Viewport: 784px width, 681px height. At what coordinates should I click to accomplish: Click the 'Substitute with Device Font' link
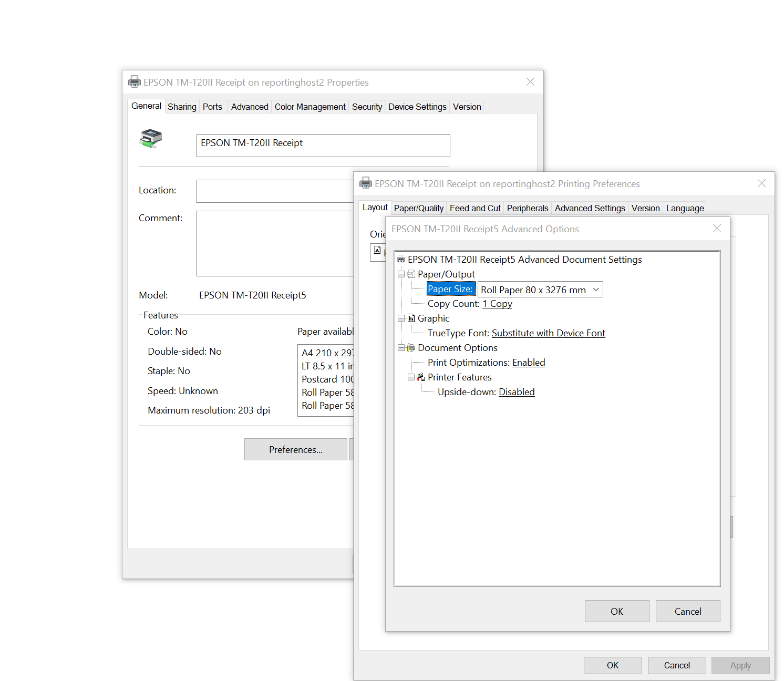tap(548, 333)
